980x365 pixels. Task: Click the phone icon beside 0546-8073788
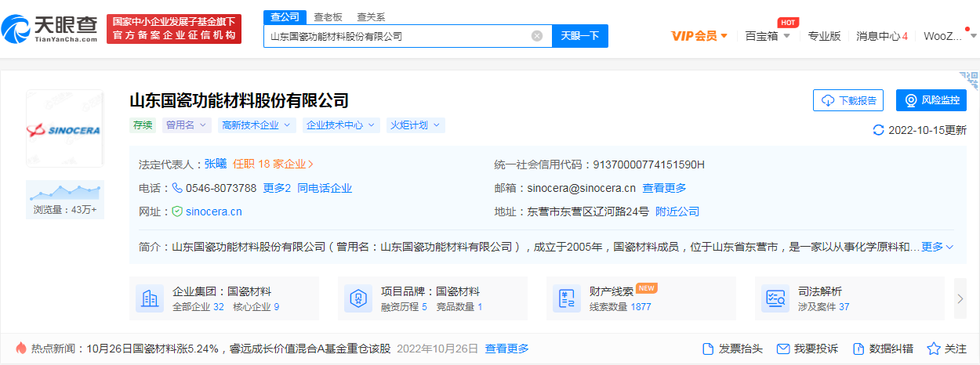(177, 188)
